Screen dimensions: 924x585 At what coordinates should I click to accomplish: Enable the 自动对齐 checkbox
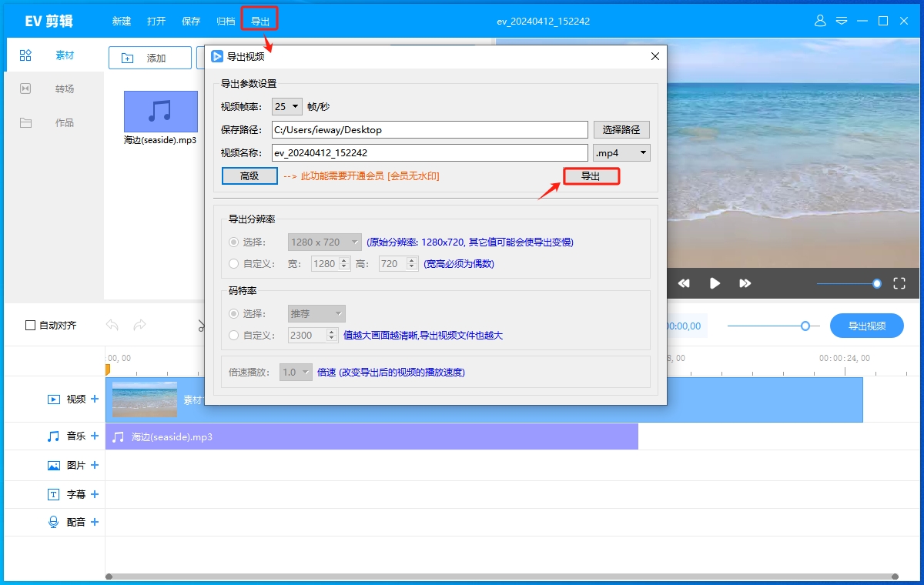pyautogui.click(x=31, y=326)
